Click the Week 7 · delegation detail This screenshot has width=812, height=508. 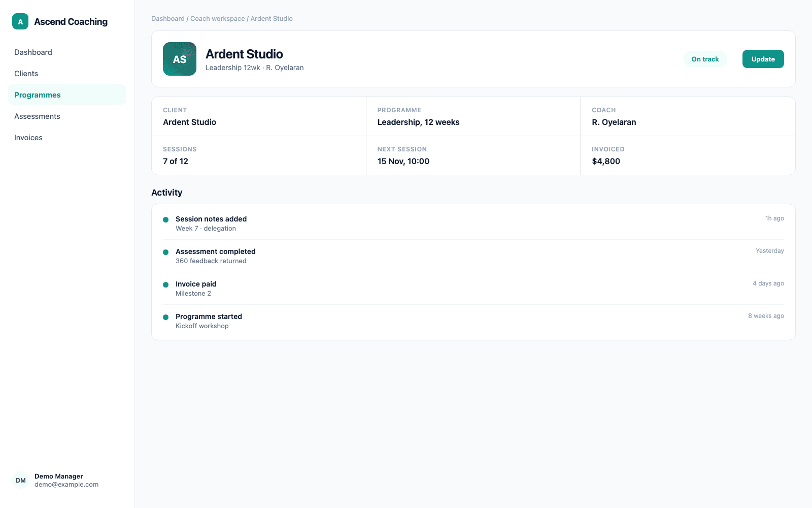tap(206, 229)
